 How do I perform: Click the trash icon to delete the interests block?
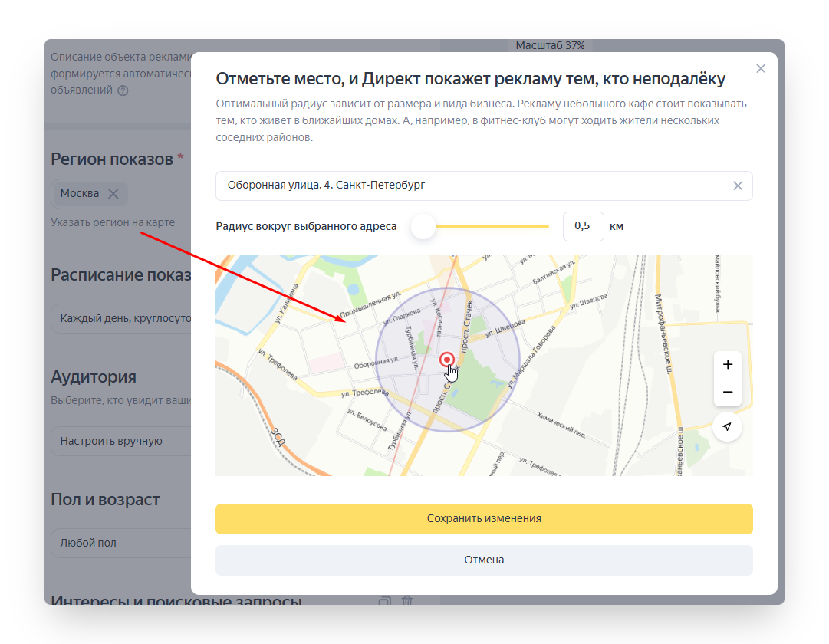pos(407,602)
